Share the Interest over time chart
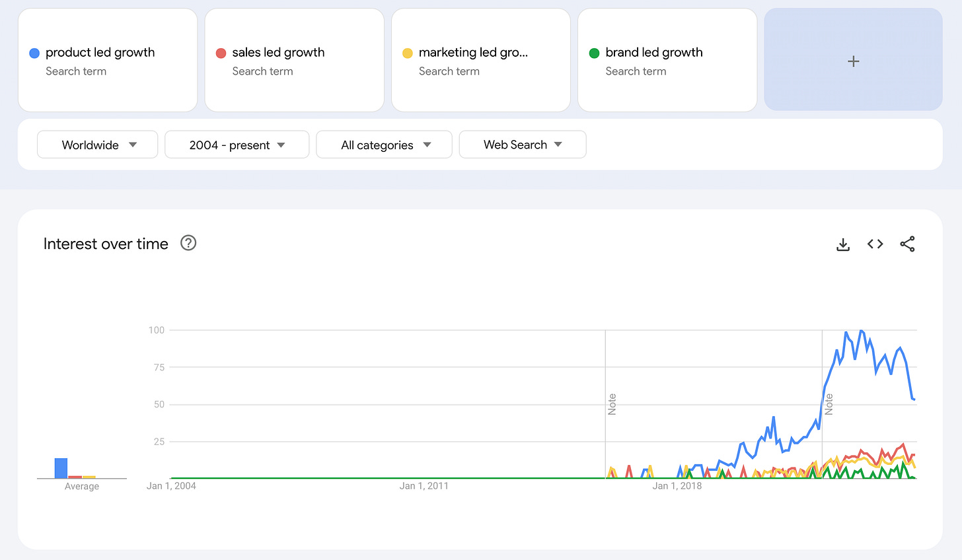Screen dimensions: 962x560 [907, 244]
